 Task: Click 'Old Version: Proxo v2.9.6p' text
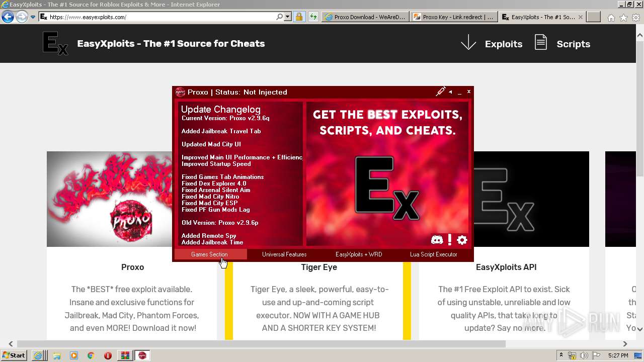(220, 223)
